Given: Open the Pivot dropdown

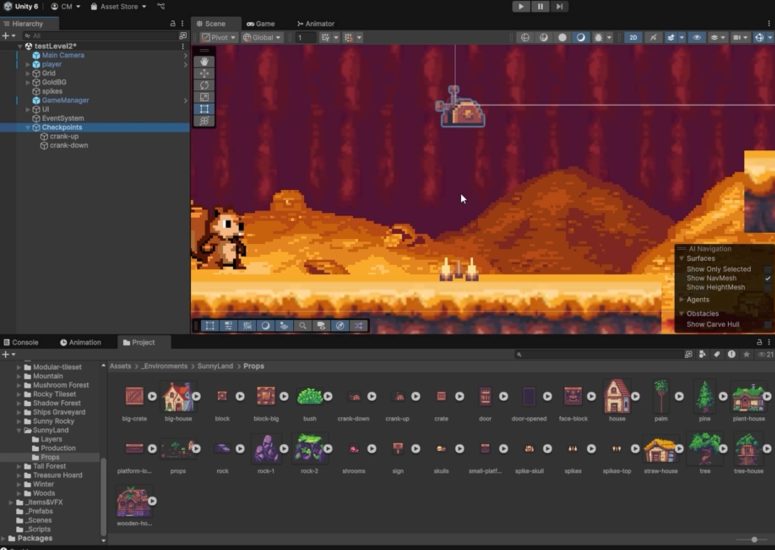Looking at the screenshot, I should point(218,38).
